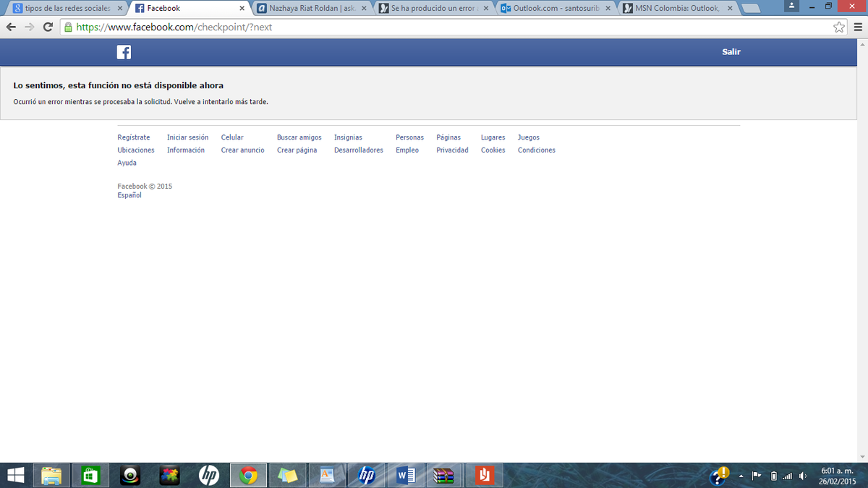Switch to the 'Se ha producido un error' tab
The width and height of the screenshot is (868, 488).
(434, 9)
